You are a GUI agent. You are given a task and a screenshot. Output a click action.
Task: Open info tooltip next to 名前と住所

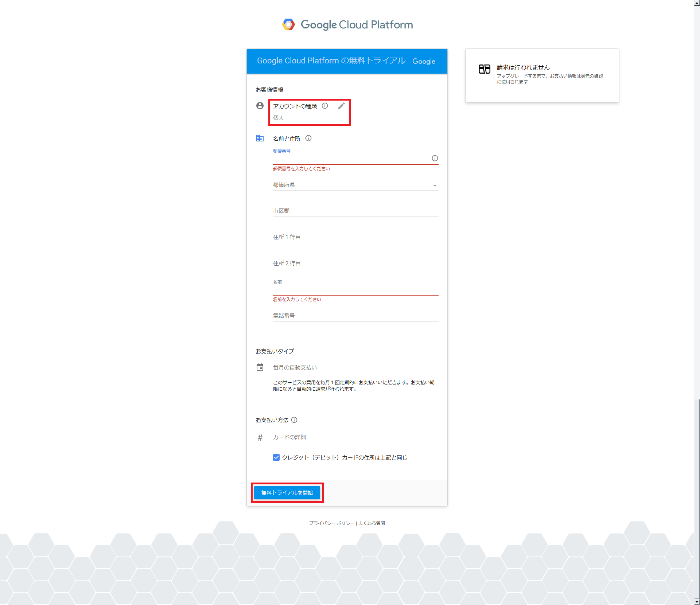(x=308, y=138)
